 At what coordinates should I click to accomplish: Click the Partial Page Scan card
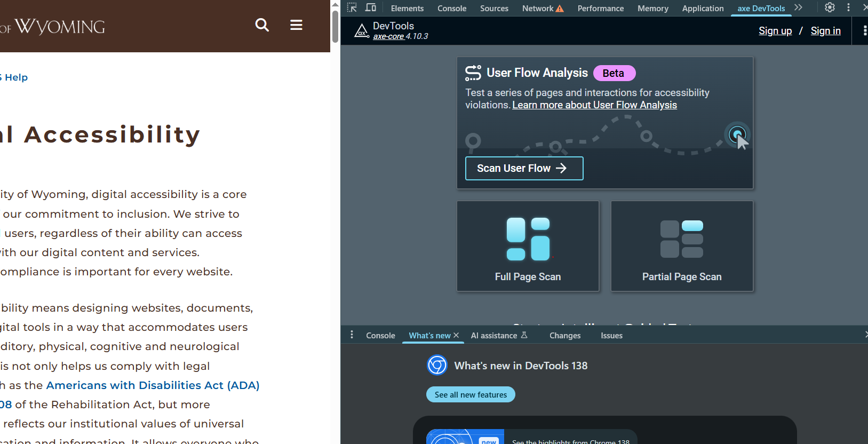tap(682, 246)
